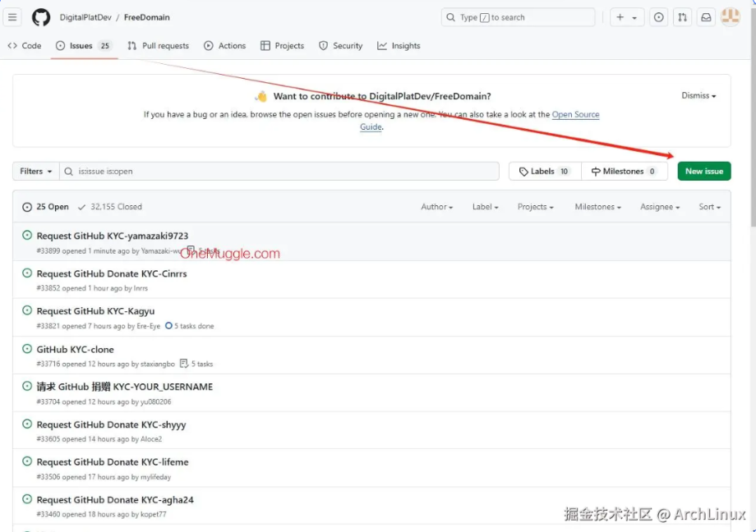Open the notifications inbox icon
Viewport: 756px width, 532px height.
pos(706,17)
